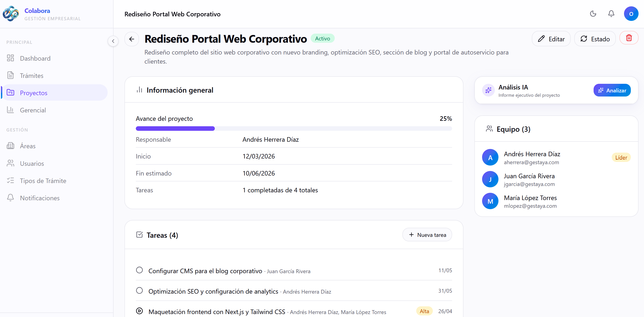The width and height of the screenshot is (644, 317).
Task: Click the red trash delete icon
Action: point(629,38)
